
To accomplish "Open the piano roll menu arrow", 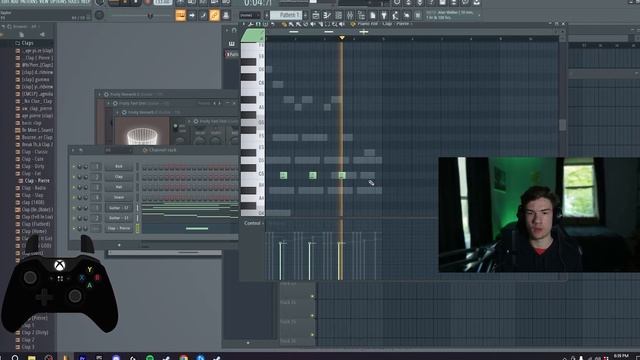I will click(x=244, y=24).
